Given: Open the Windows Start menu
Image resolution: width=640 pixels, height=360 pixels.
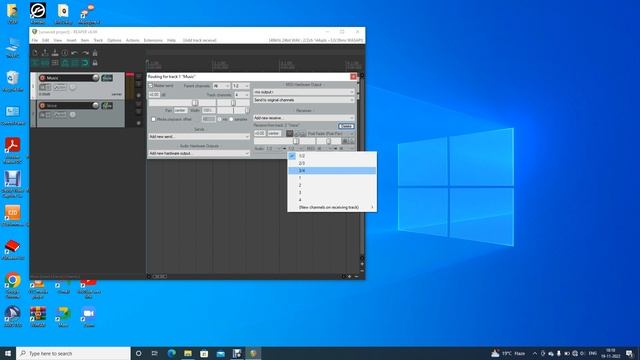Looking at the screenshot, I should pos(8,353).
